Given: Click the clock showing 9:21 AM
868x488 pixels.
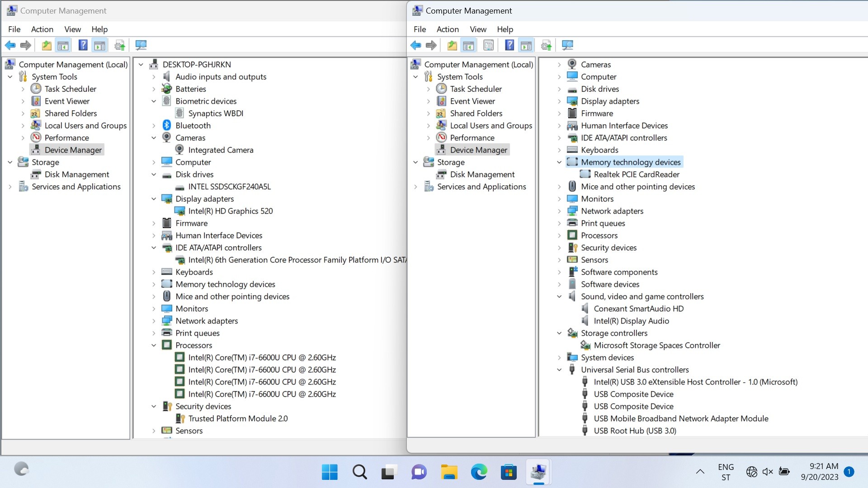Looking at the screenshot, I should (824, 466).
